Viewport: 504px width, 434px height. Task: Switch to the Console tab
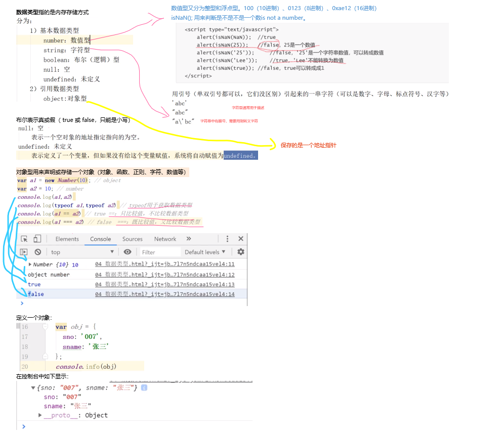[100, 239]
